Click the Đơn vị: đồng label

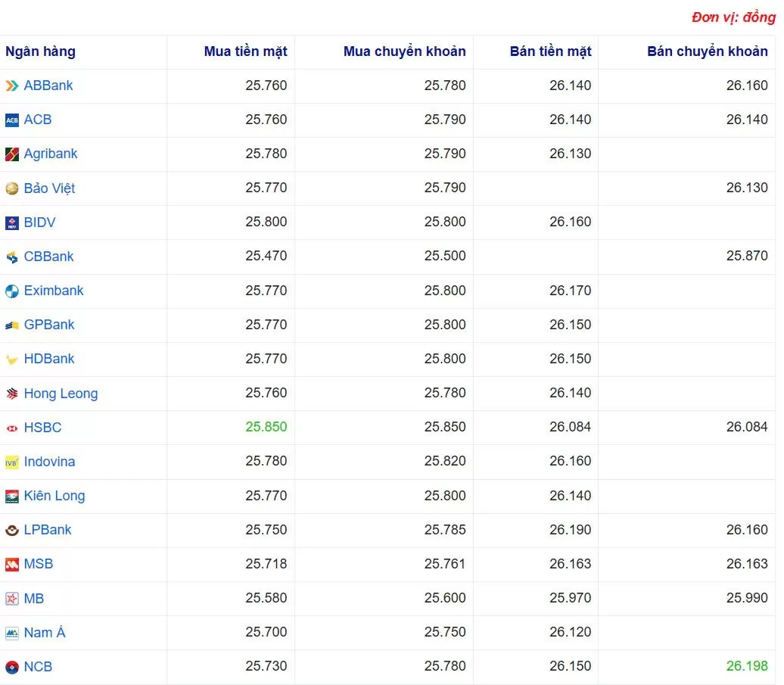tap(733, 17)
